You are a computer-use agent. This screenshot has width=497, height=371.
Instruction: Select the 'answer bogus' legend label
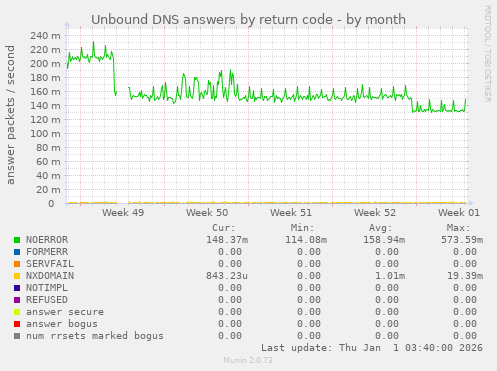coord(62,324)
